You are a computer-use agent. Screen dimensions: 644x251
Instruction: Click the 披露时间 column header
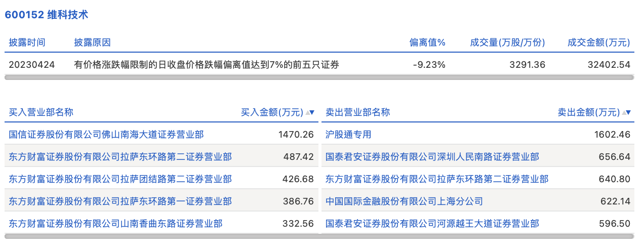[27, 43]
